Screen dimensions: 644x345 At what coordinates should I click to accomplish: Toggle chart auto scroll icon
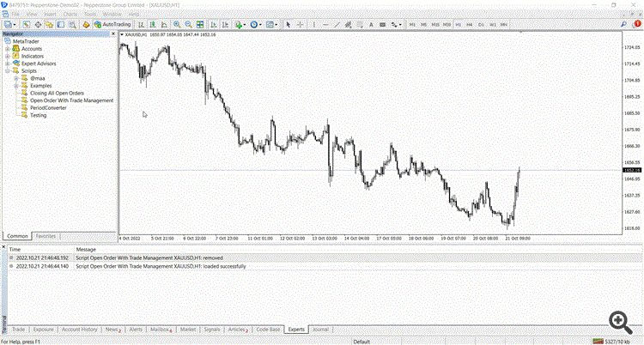pos(214,25)
